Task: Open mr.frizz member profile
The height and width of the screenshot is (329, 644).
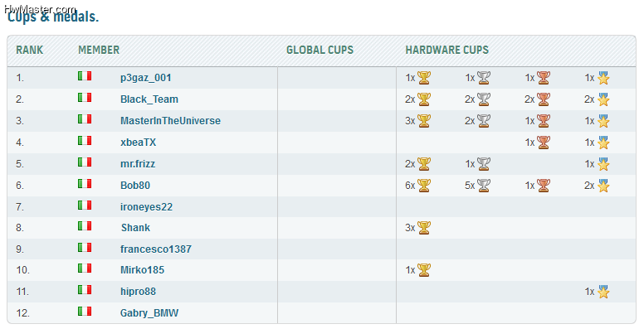Action: coord(138,164)
